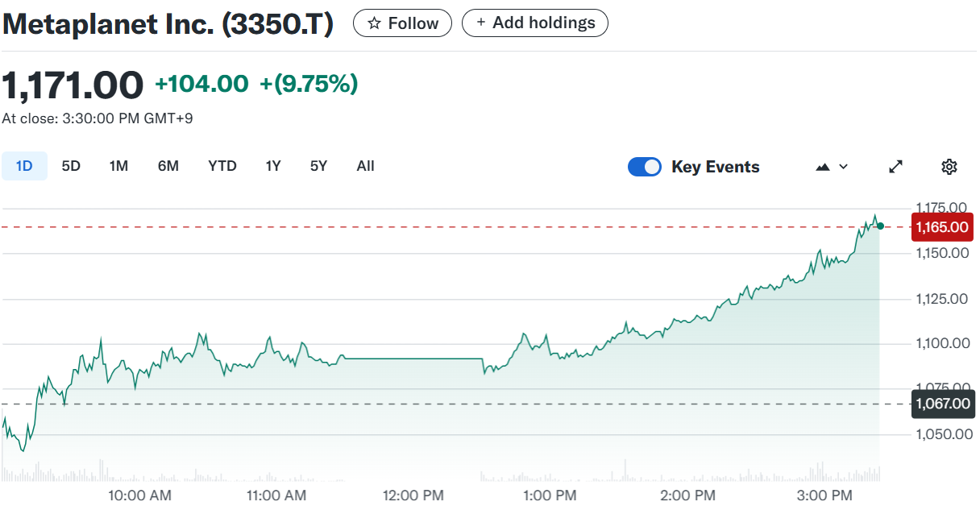This screenshot has width=980, height=510.
Task: Switch to the YTD view
Action: 222,165
